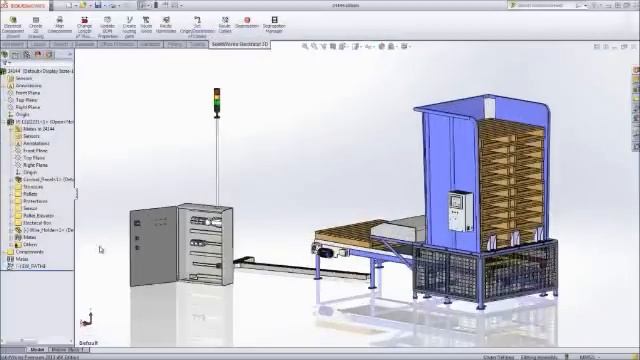The image size is (640, 360).
Task: Select the EW_PATH8 sketch item
Action: click(27, 266)
